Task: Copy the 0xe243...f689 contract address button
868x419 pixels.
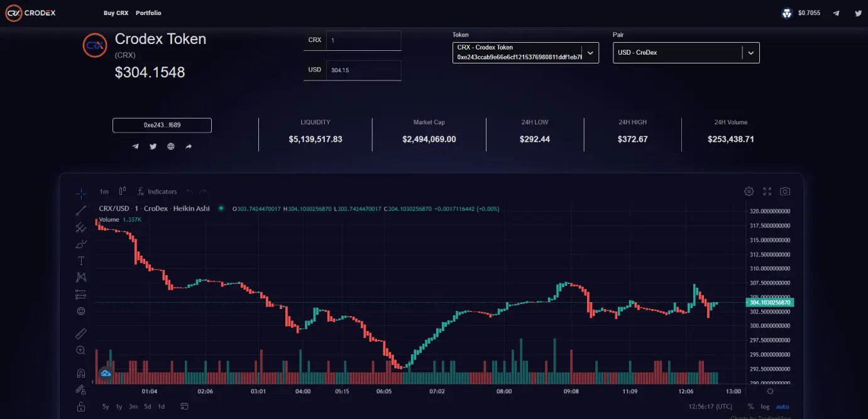Action: 162,125
